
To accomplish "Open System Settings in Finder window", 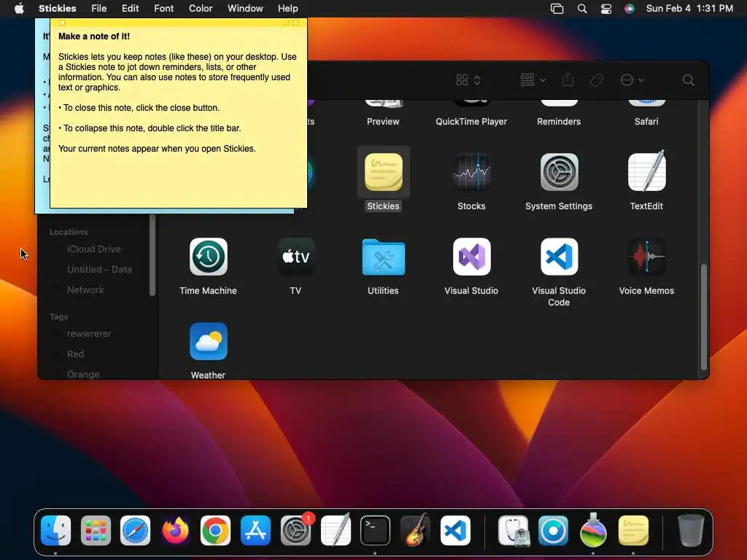I will pos(559,172).
